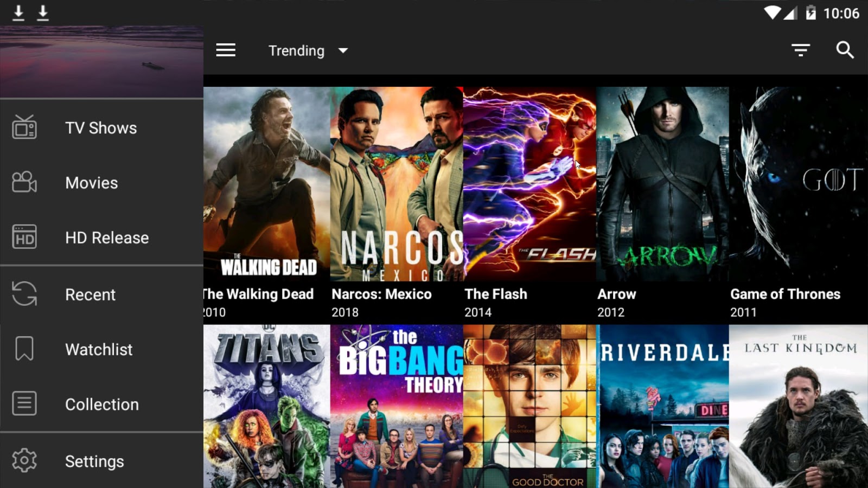868x488 pixels.
Task: Open The Flash poster
Action: click(x=529, y=184)
